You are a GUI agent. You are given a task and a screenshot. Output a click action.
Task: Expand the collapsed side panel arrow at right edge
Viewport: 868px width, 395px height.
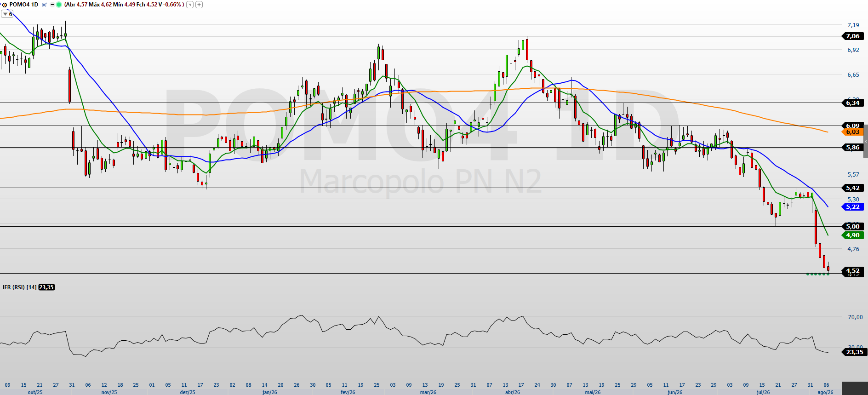tap(866, 141)
